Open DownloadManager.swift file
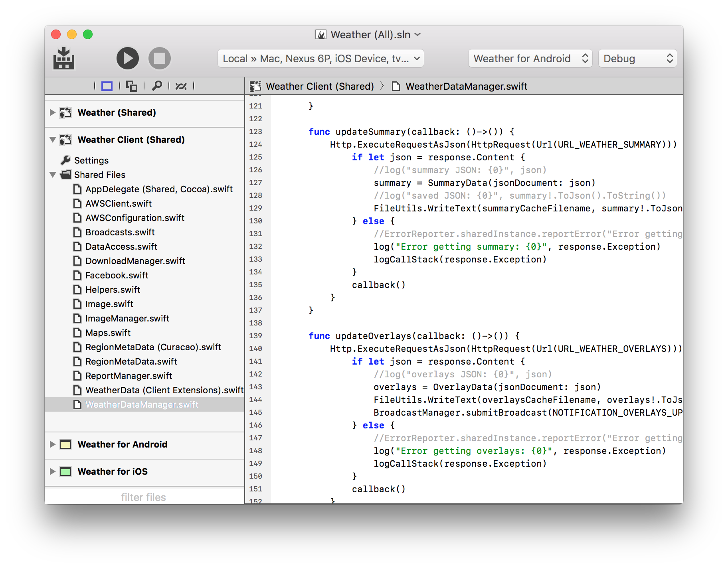 [x=135, y=261]
